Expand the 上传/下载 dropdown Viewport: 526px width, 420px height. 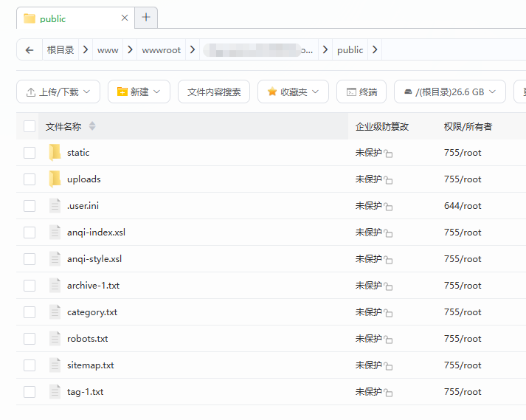pos(58,92)
